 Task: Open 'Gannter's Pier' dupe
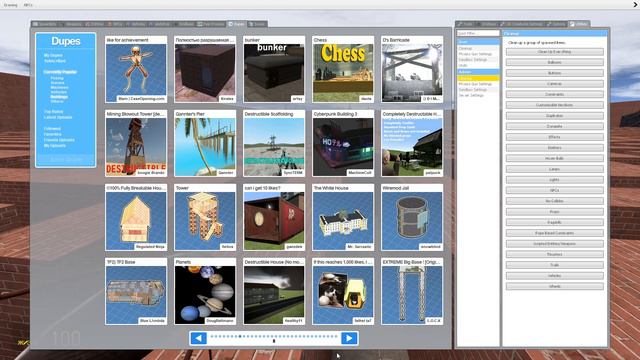click(205, 143)
